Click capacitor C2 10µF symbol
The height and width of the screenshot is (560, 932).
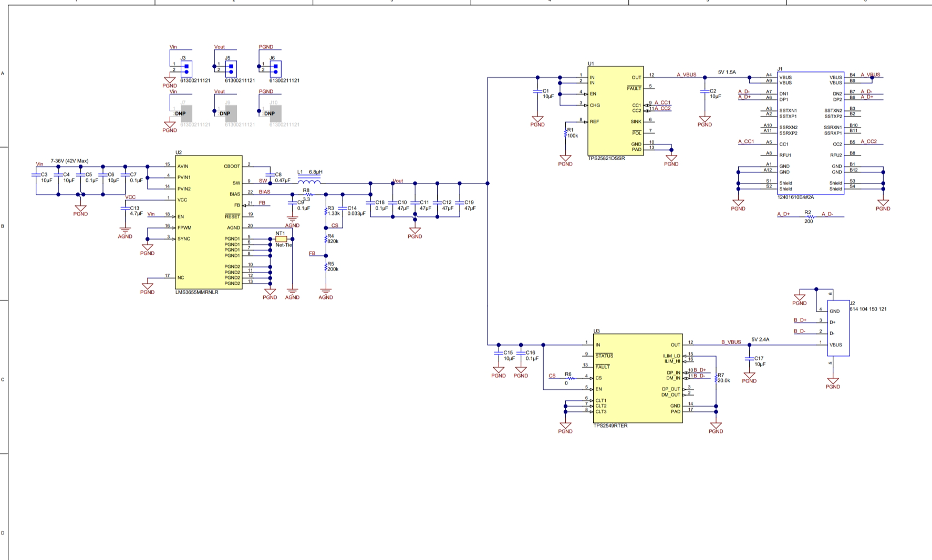(x=705, y=91)
